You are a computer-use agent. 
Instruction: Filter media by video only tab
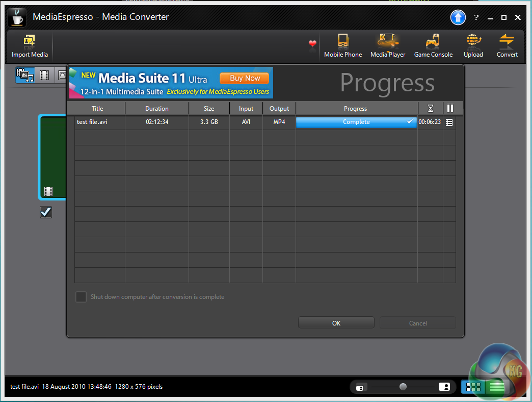pos(44,76)
